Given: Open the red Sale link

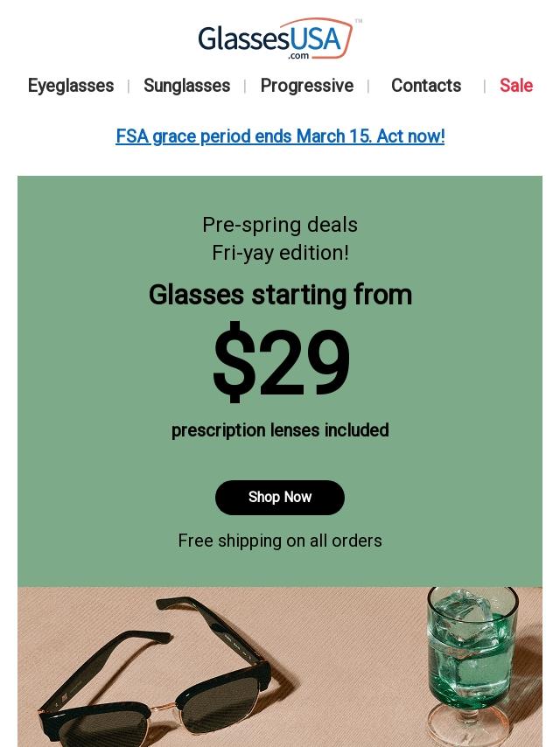Looking at the screenshot, I should pos(515,86).
